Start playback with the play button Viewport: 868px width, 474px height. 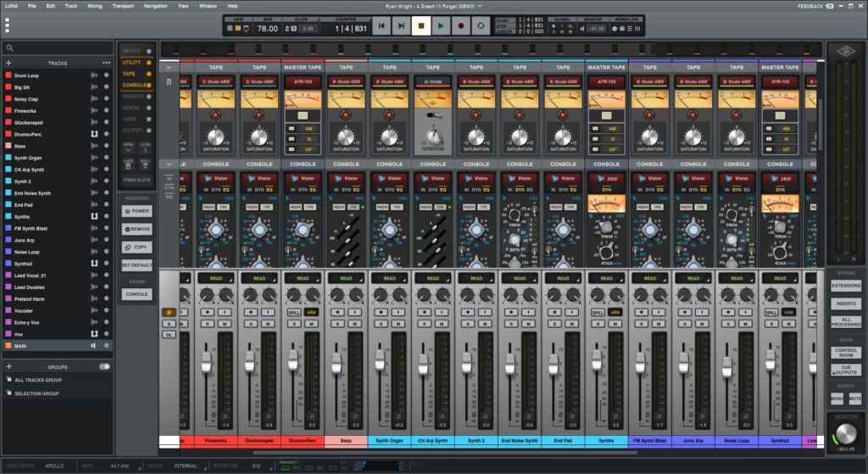441,25
